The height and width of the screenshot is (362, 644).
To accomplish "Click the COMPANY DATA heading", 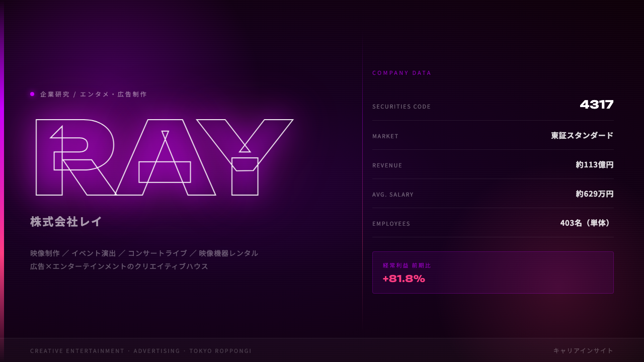I will tap(402, 73).
